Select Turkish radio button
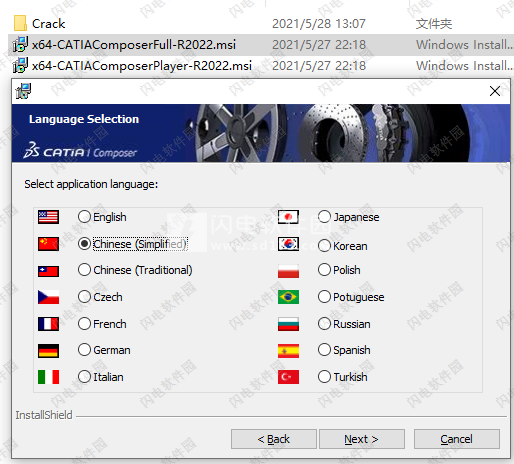 pos(324,377)
